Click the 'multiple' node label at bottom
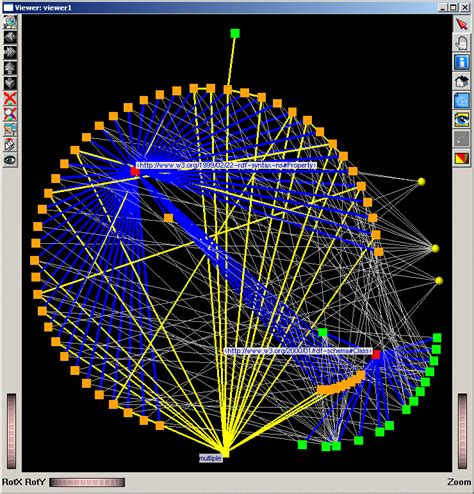The width and height of the screenshot is (474, 494). [x=210, y=458]
